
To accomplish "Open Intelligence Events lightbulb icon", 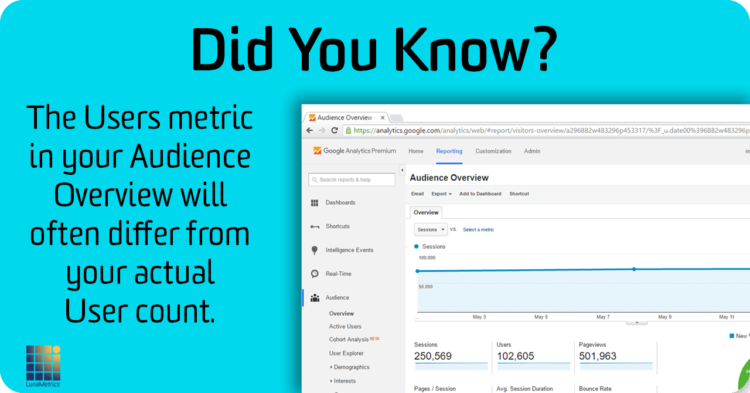I will (x=314, y=250).
